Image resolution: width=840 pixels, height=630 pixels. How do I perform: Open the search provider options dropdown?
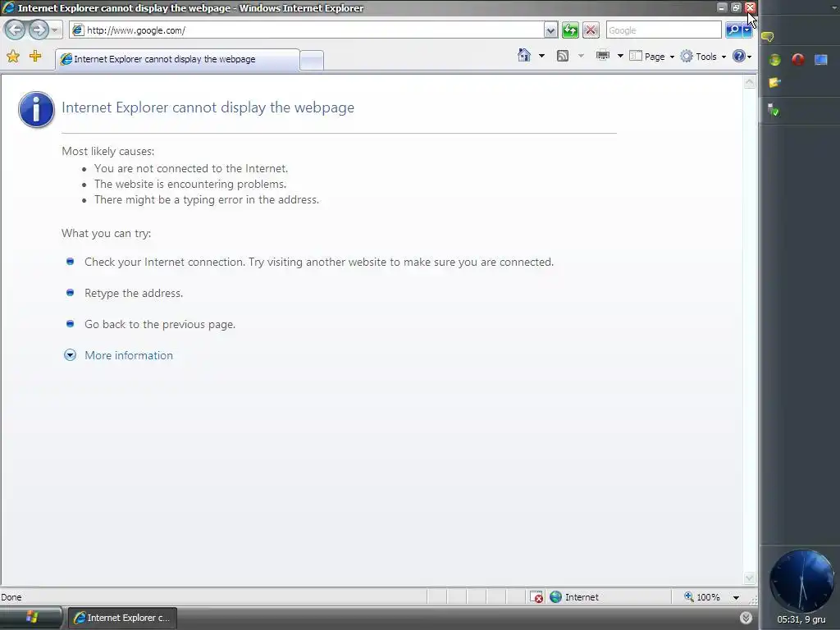coord(747,30)
